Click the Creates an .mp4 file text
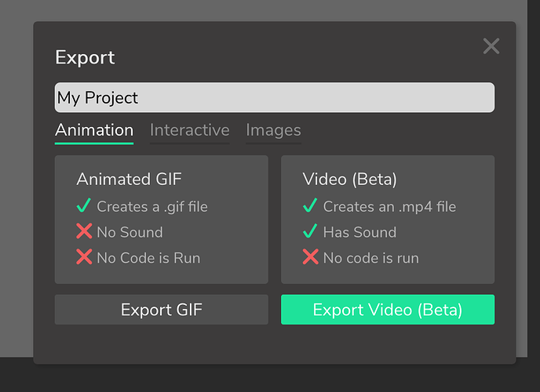 click(389, 207)
